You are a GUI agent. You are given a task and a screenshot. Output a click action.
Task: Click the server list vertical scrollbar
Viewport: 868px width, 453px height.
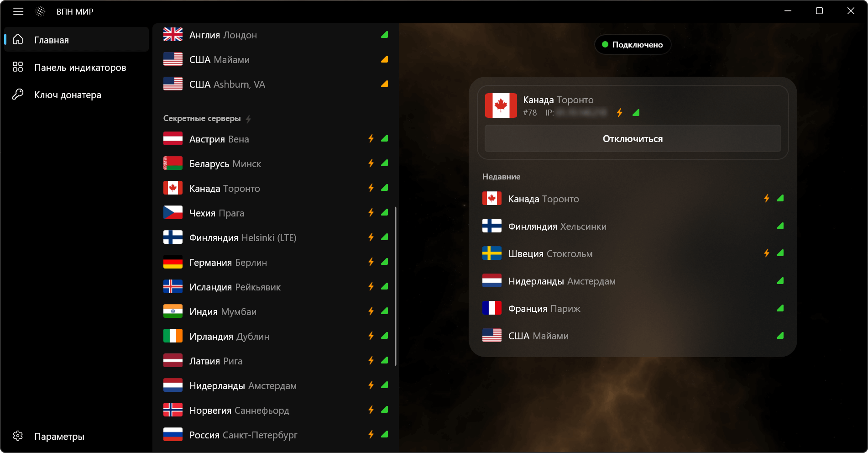396,286
